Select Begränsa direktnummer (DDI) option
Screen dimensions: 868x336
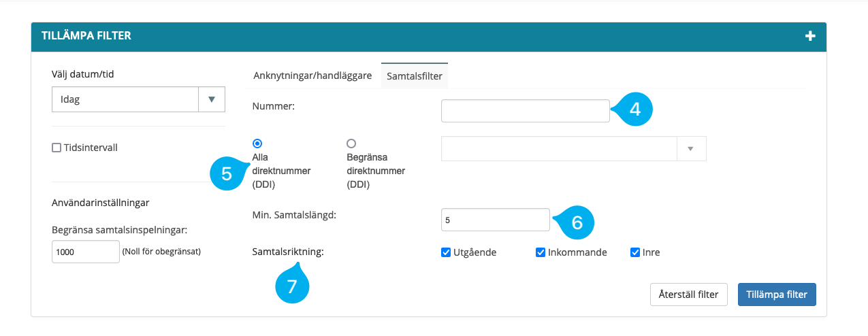click(351, 144)
